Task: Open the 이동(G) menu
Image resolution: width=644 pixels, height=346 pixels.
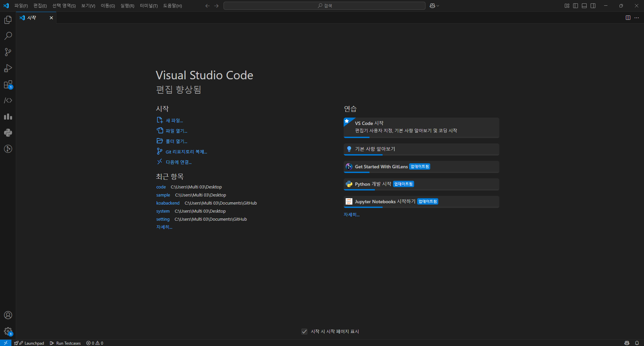Action: coord(108,6)
